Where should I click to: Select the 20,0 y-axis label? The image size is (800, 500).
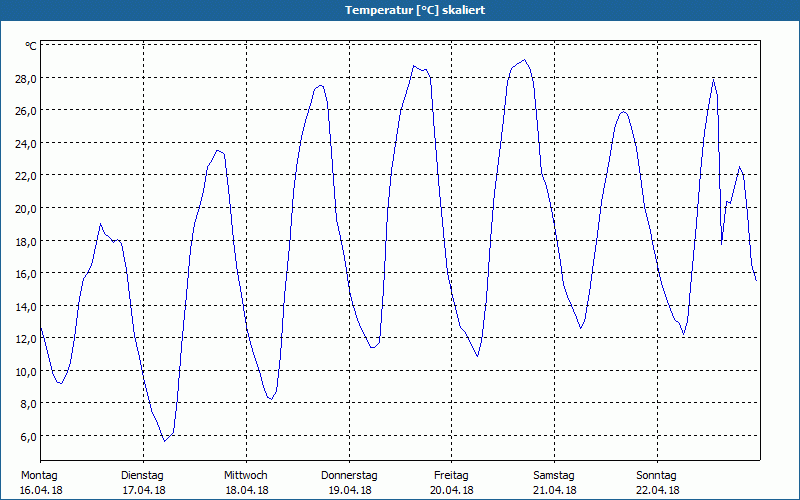(25, 208)
